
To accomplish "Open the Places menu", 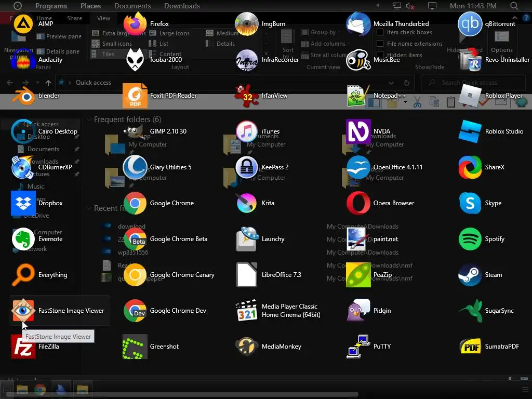I will [x=90, y=6].
